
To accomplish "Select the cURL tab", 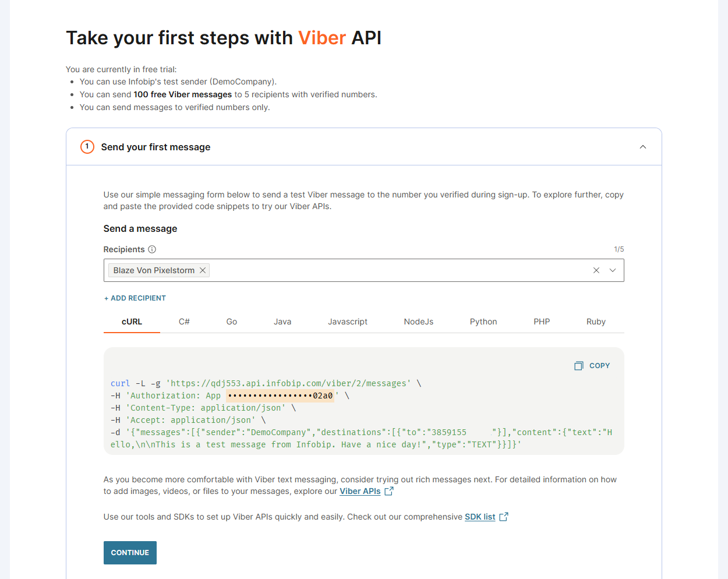I will [x=132, y=322].
